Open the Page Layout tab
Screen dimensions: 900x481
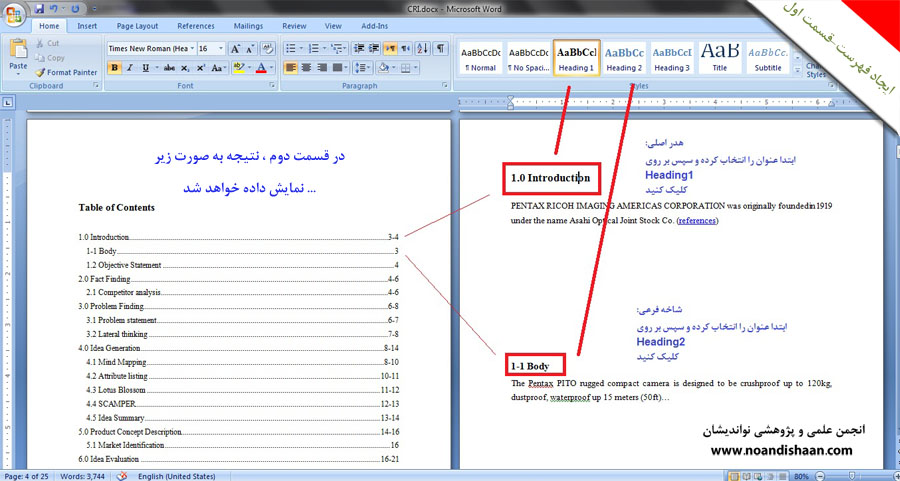coord(137,26)
